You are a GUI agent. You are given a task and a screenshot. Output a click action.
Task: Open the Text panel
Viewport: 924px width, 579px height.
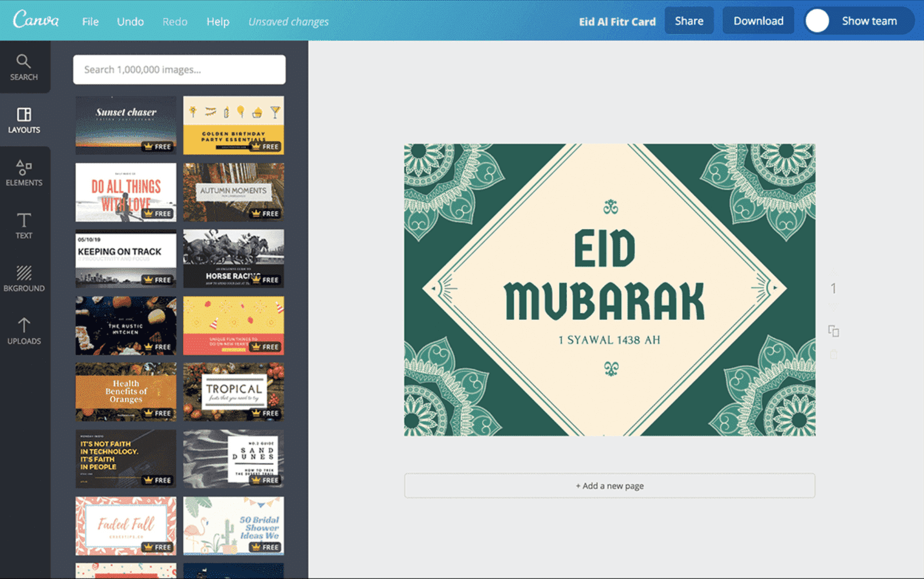tap(24, 225)
